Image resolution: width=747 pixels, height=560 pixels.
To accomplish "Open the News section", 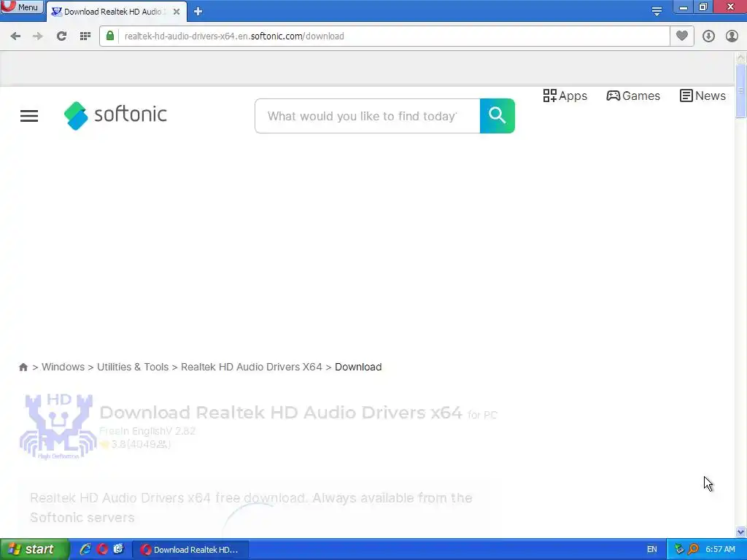I will (x=703, y=96).
